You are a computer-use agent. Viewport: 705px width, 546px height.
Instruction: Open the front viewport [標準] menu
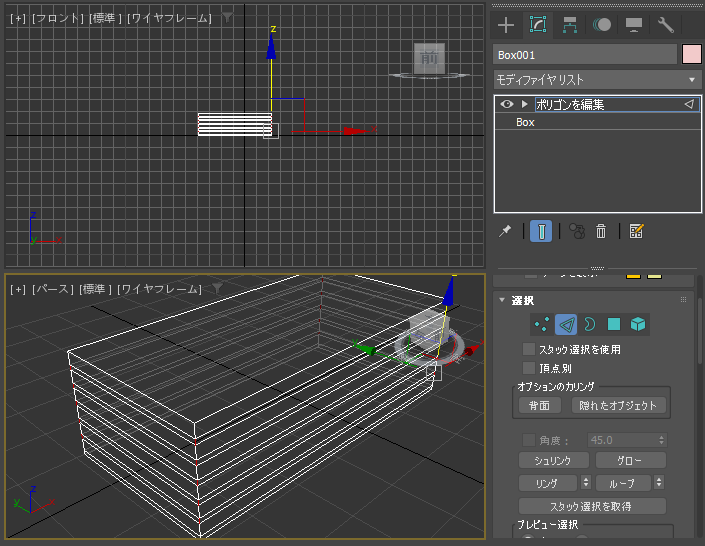105,18
